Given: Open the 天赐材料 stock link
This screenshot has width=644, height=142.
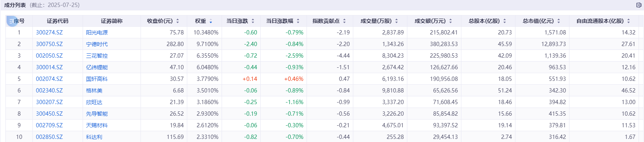Looking at the screenshot, I should [x=97, y=125].
